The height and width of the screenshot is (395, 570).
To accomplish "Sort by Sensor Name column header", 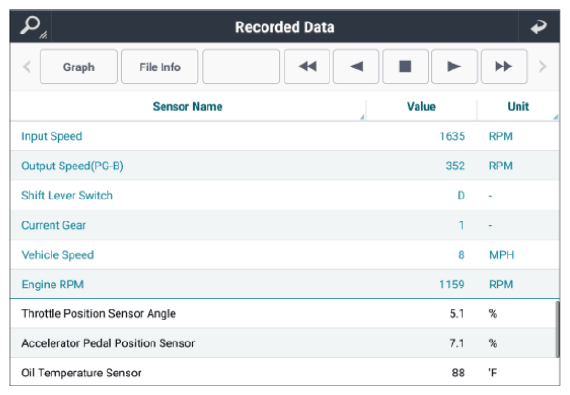I will 188,106.
